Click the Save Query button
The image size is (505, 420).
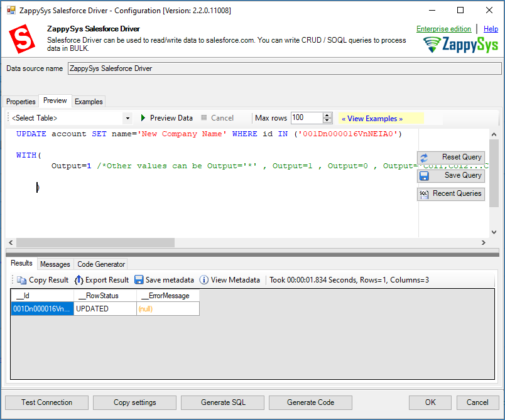[451, 176]
